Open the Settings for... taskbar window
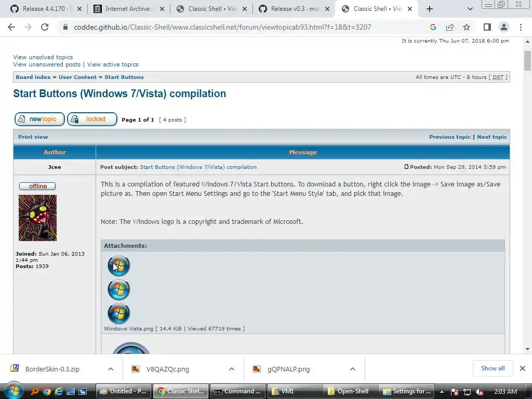This screenshot has height=399, width=532. pos(407,391)
